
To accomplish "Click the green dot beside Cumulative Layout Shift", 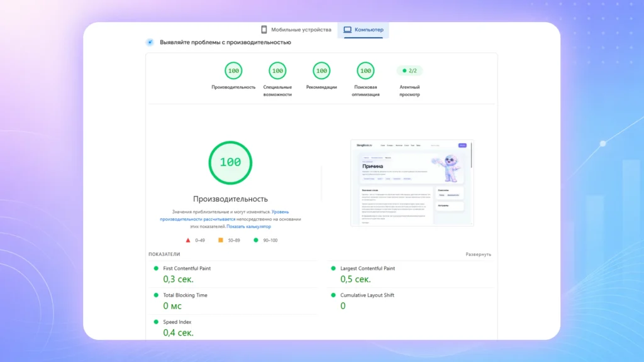I will click(333, 295).
